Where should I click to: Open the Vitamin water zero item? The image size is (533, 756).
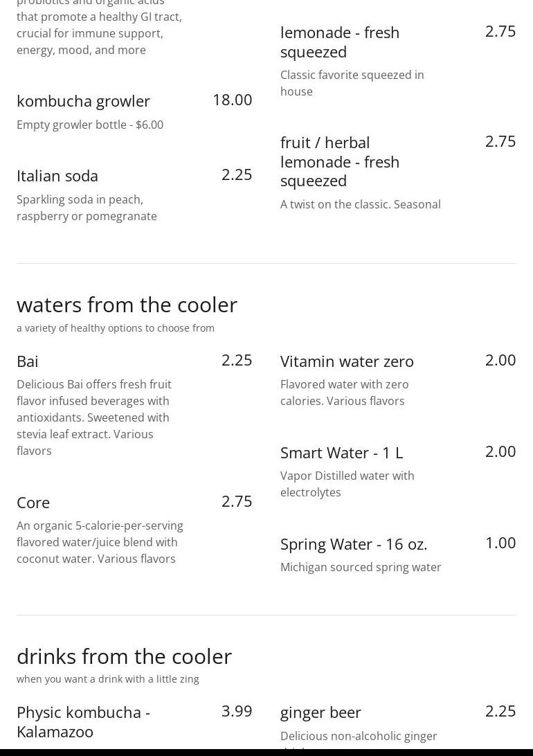click(x=347, y=361)
